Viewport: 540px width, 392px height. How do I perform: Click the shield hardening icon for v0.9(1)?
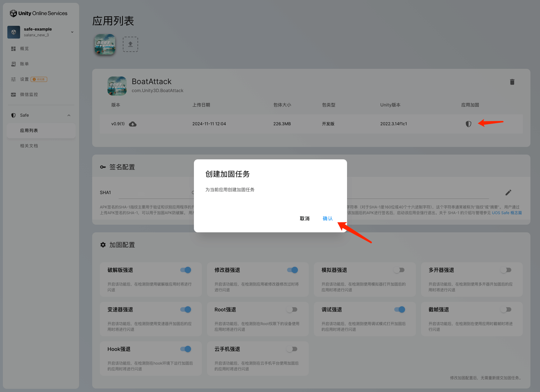tap(468, 124)
